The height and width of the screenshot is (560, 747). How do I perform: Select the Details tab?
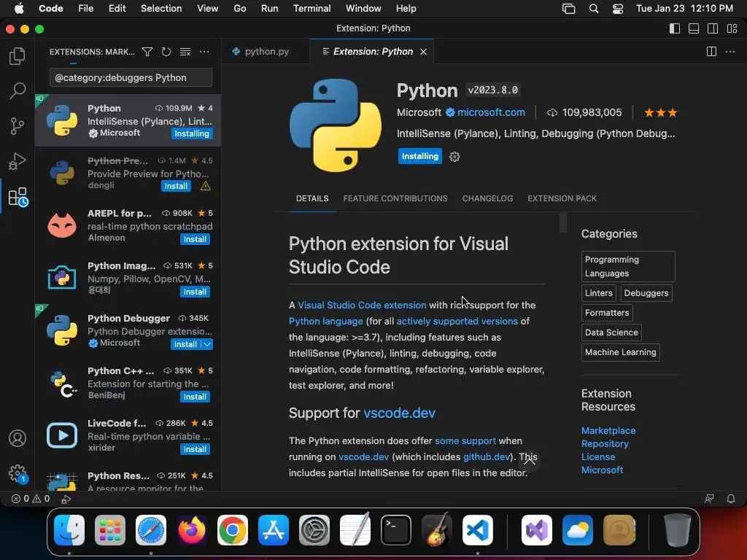tap(312, 198)
